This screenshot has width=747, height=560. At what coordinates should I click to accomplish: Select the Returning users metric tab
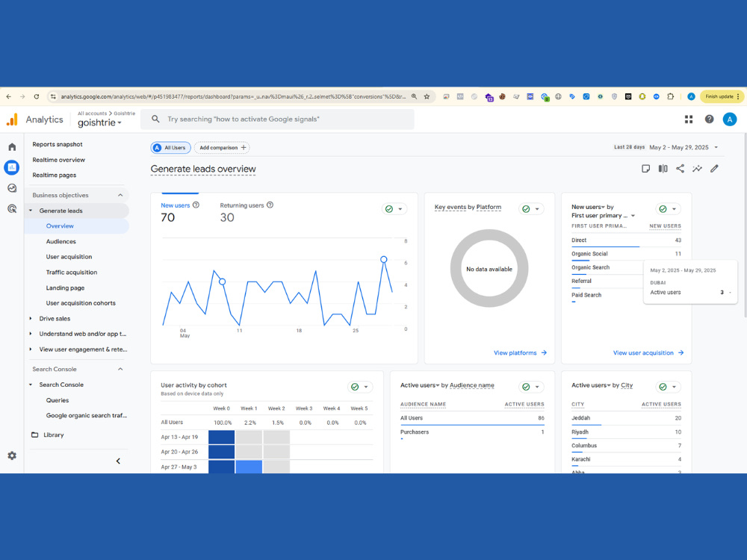(x=247, y=212)
